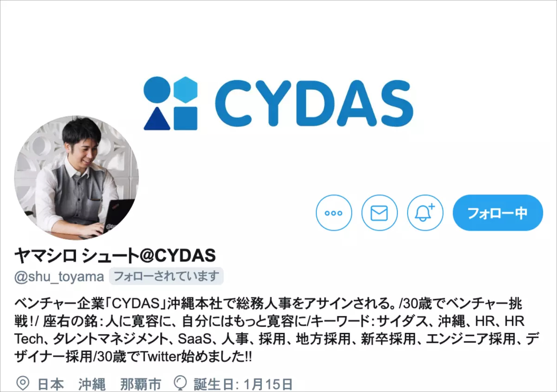Send a direct message via envelope icon

pos(379,213)
